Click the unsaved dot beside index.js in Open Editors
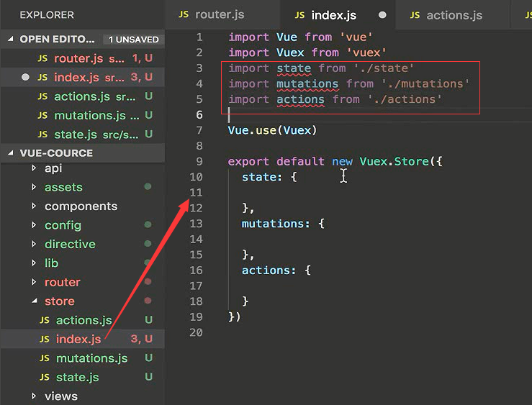This screenshot has height=405, width=532. click(x=26, y=77)
